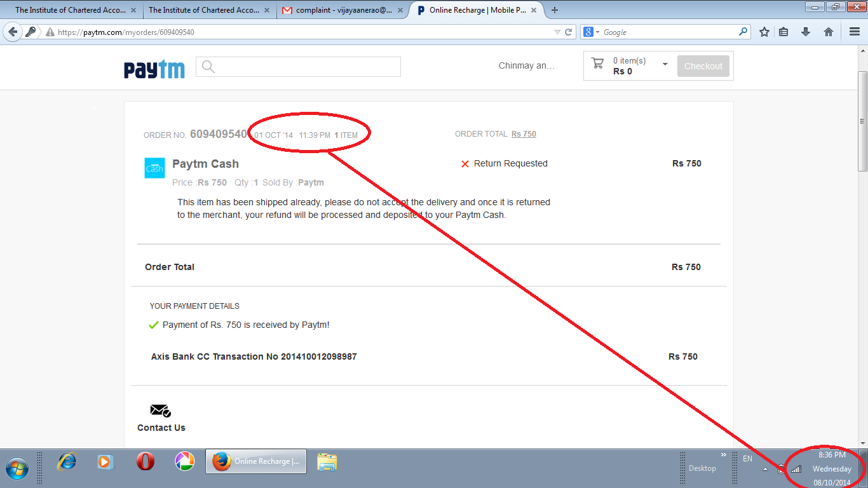Switch to the Gmail complaint tab
This screenshot has height=488, width=868.
tap(343, 10)
